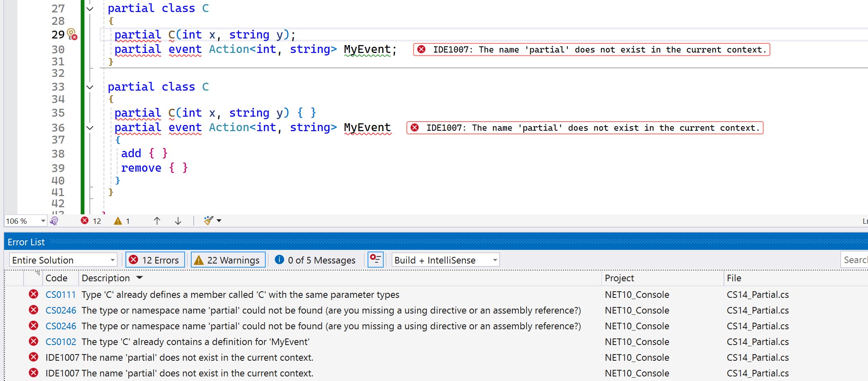Click the lightbulb quick actions icon on line 29

point(72,34)
